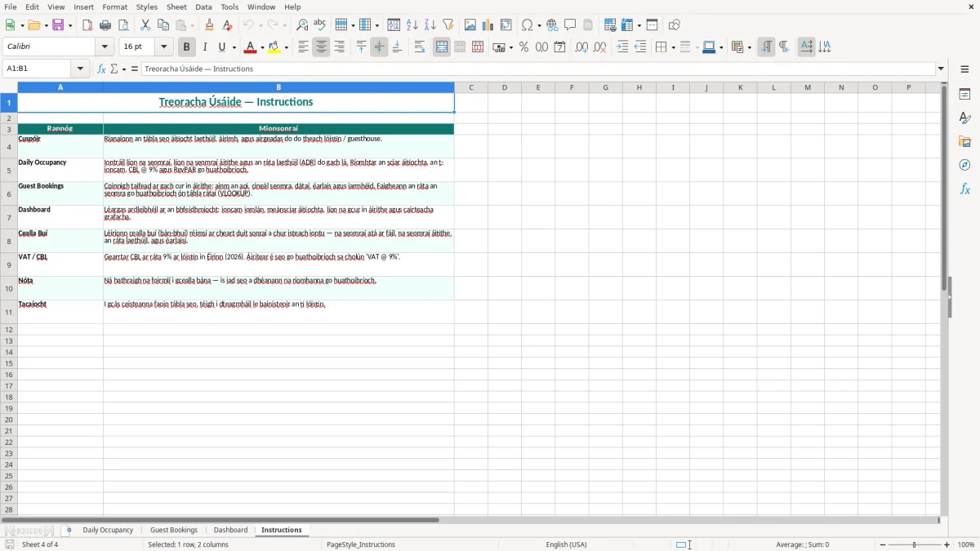Switch to Dashboard sheet tab
980x551 pixels.
point(230,531)
